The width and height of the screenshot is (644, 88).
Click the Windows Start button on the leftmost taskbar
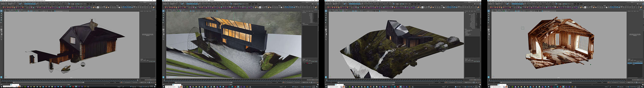pos(1,87)
